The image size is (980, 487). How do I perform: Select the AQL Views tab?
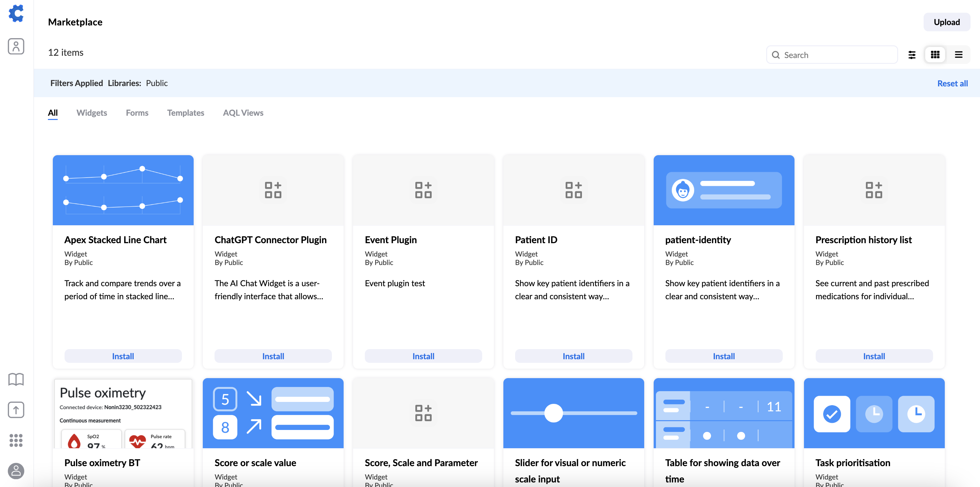pyautogui.click(x=244, y=112)
